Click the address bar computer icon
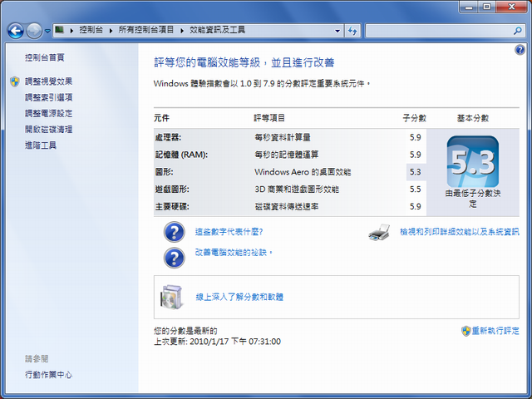 coord(59,30)
